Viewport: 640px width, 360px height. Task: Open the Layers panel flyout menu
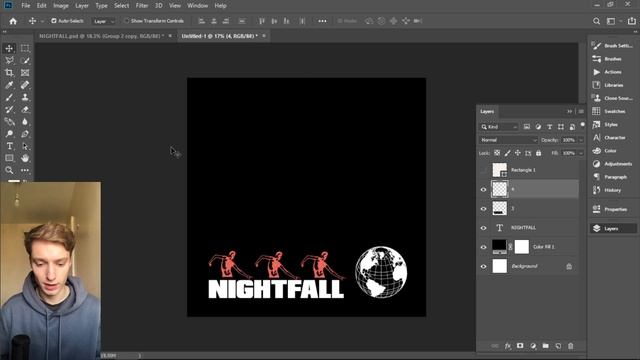coord(581,111)
